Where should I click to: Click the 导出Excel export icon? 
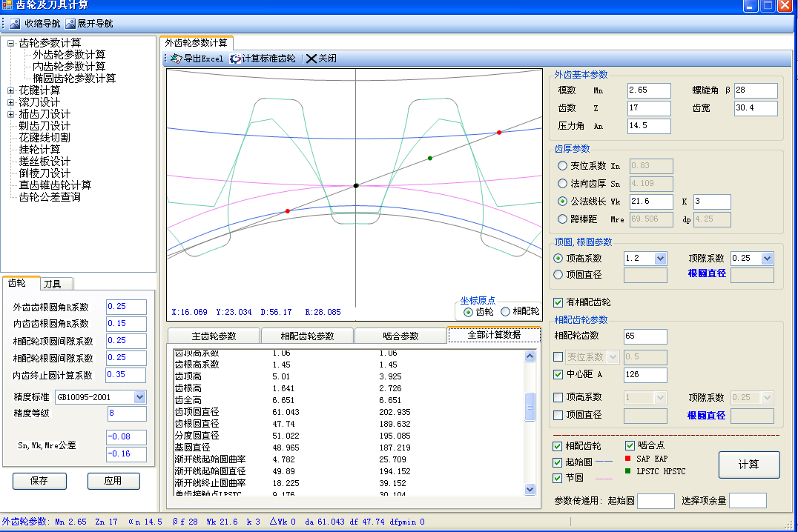pos(176,59)
